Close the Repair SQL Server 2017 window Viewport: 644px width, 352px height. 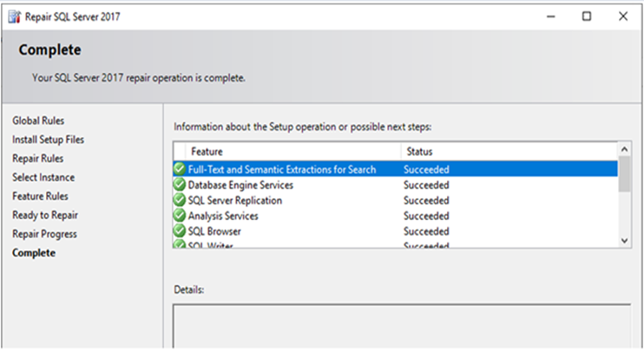(622, 16)
